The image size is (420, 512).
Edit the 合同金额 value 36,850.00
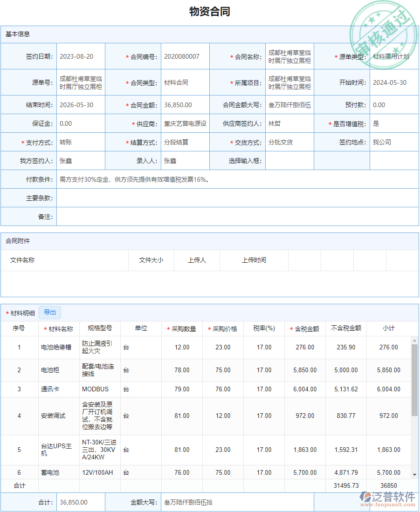point(185,105)
